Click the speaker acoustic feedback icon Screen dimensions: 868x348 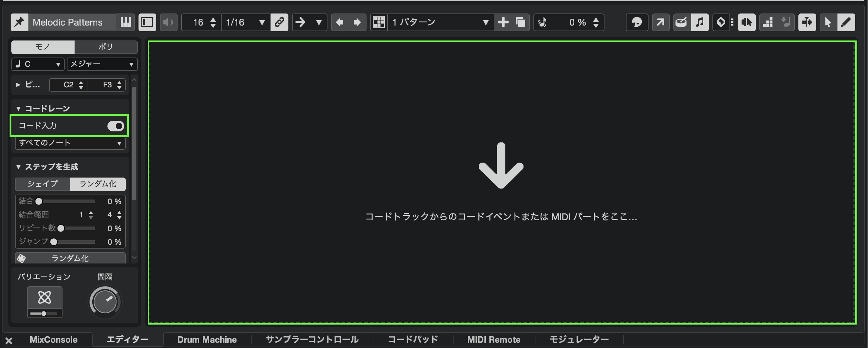168,22
